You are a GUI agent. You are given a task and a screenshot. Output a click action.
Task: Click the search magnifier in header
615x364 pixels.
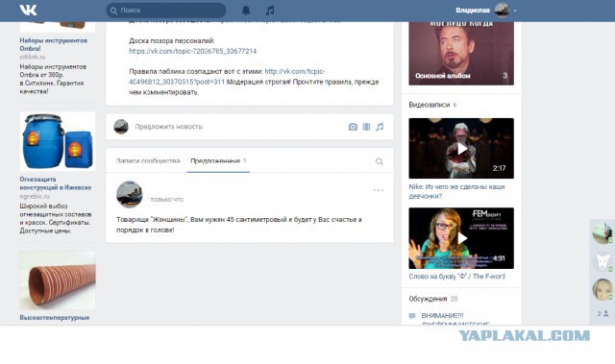pyautogui.click(x=113, y=11)
